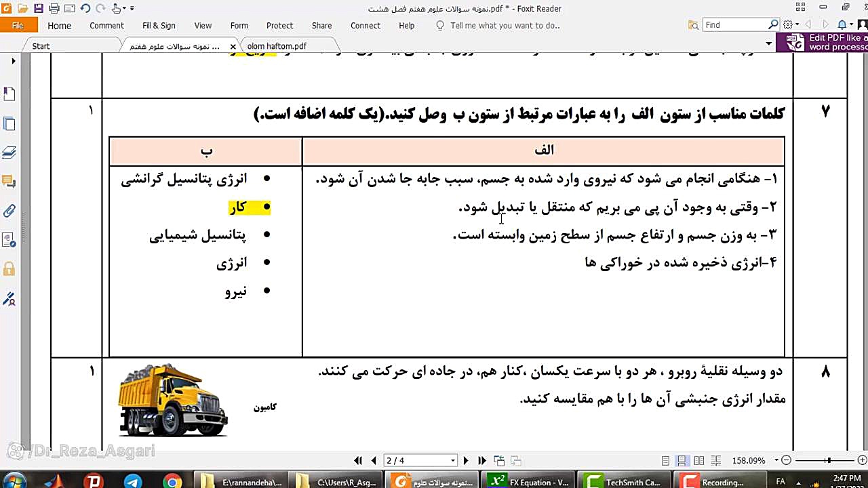Enable continuous page view mode
Screen dimensions: 868x488
[x=682, y=461]
